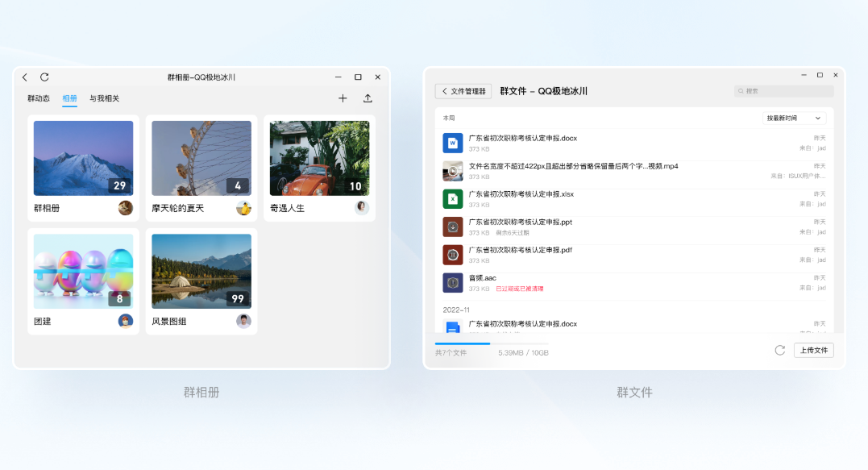Click creator avatar on 团建 album
The height and width of the screenshot is (470, 868).
[x=126, y=321]
